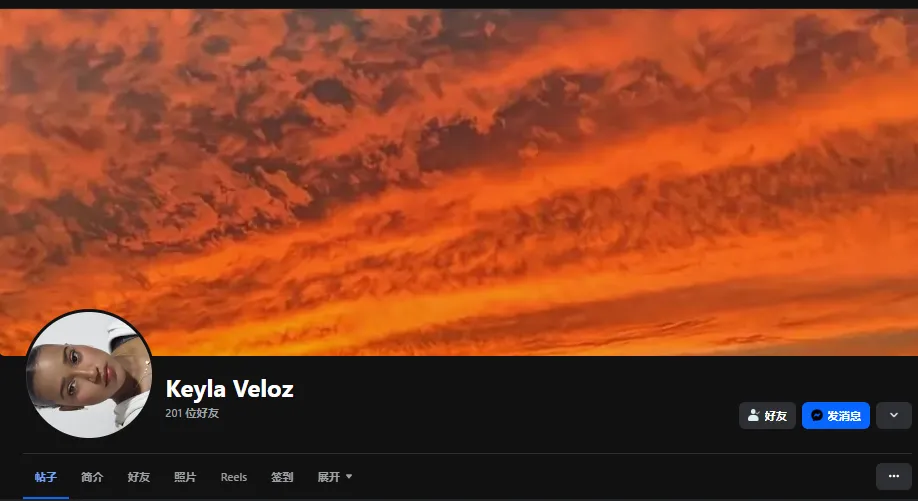Open the 简介 tab
918x501 pixels.
pos(92,477)
